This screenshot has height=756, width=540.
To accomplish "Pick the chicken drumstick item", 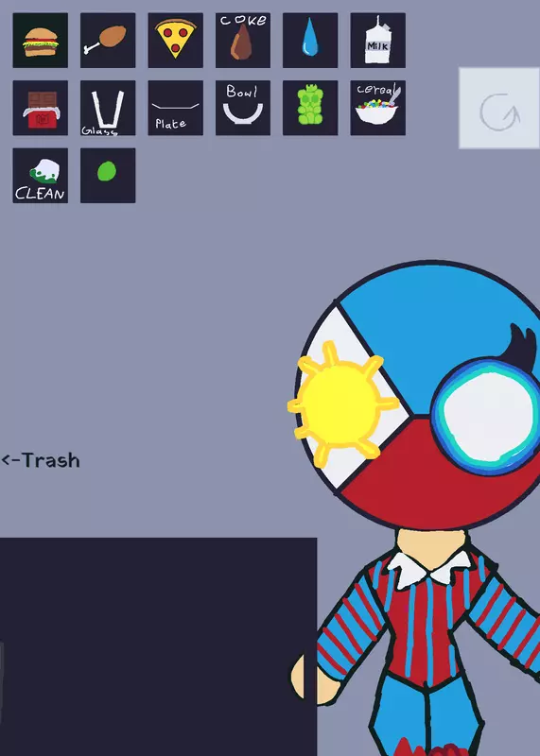I will pos(108,41).
